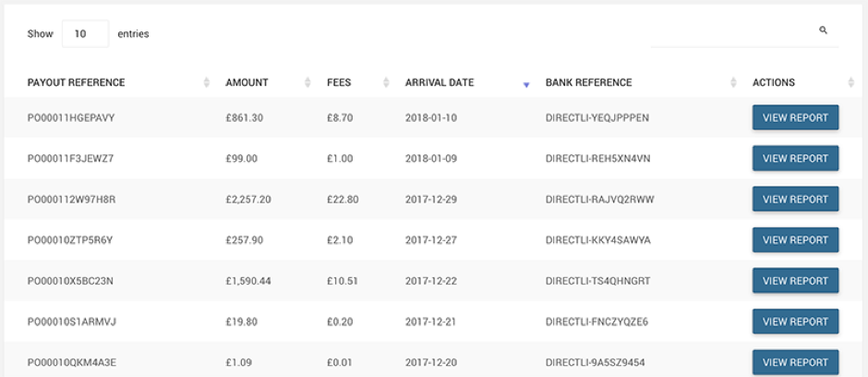
Task: Sort by Bank Reference column arrows
Action: coord(733,82)
